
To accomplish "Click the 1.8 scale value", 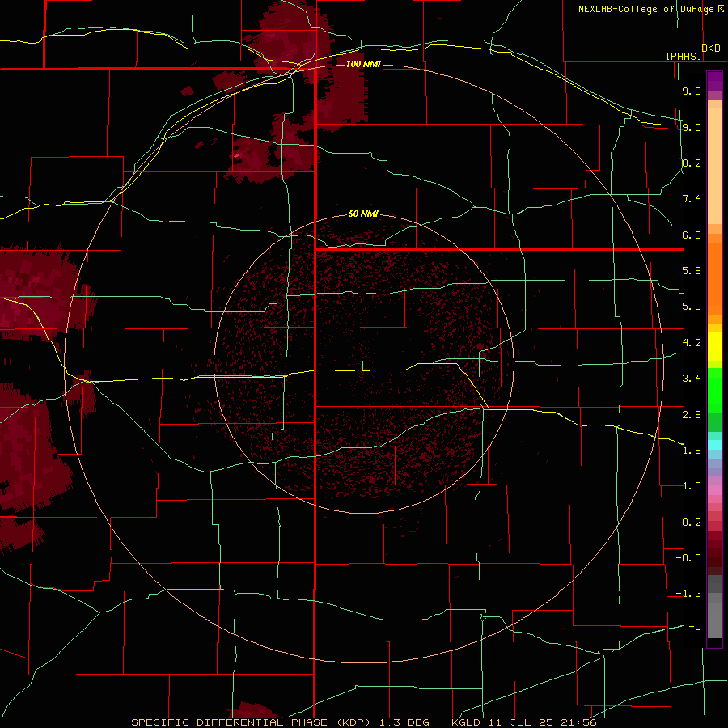I will [x=692, y=451].
